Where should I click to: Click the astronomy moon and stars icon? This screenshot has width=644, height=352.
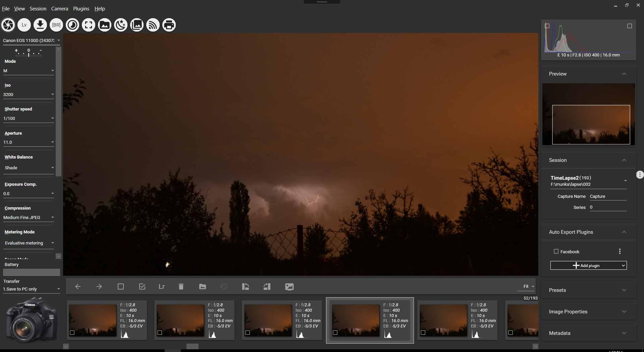(x=121, y=25)
